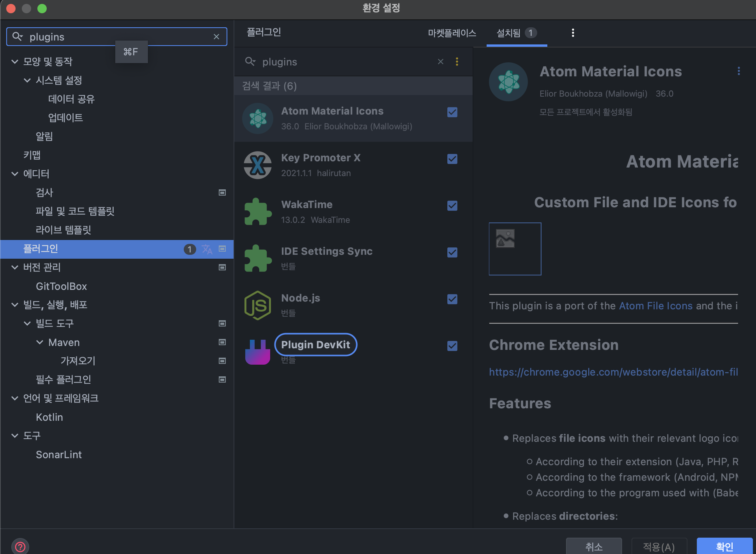Click the help question mark icon

pyautogui.click(x=20, y=547)
